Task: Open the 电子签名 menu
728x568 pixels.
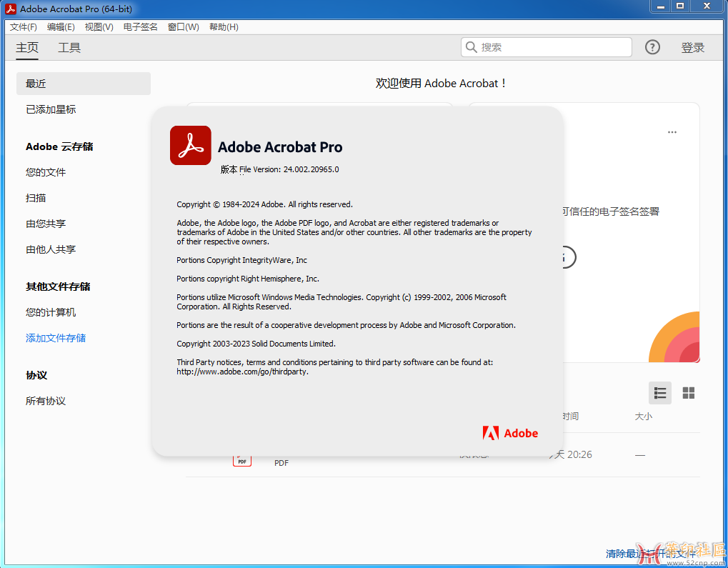Action: coord(140,27)
